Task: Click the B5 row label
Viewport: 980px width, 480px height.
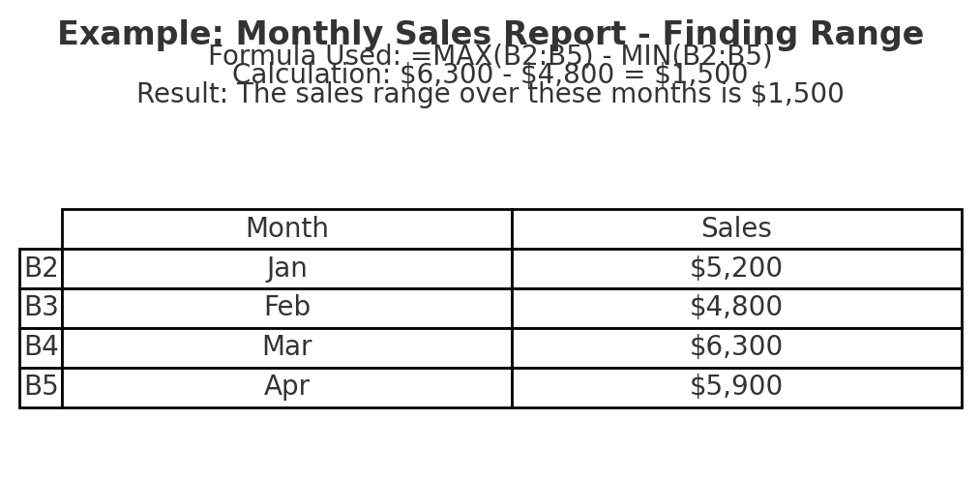Action: (x=42, y=387)
